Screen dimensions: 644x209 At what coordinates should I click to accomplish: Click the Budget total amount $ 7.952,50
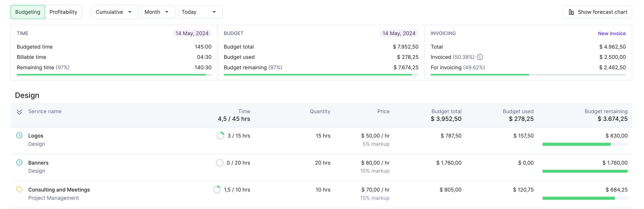(x=406, y=47)
